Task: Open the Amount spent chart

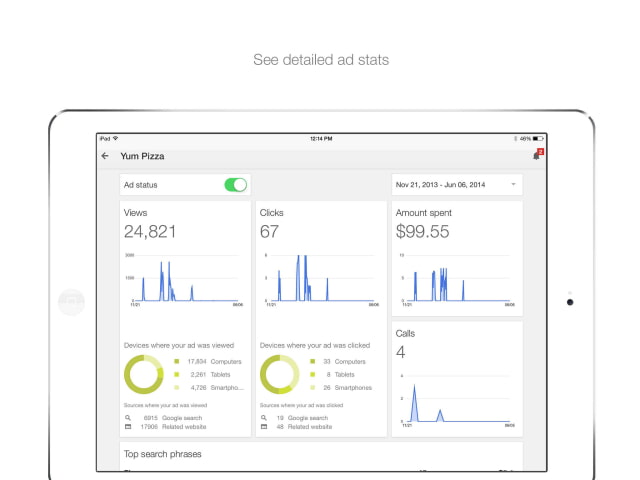Action: click(x=457, y=282)
